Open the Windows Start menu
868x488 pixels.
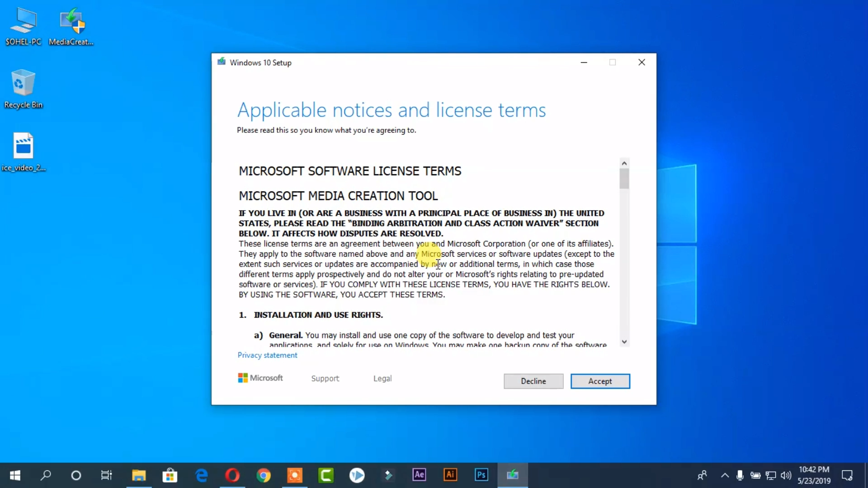(15, 475)
